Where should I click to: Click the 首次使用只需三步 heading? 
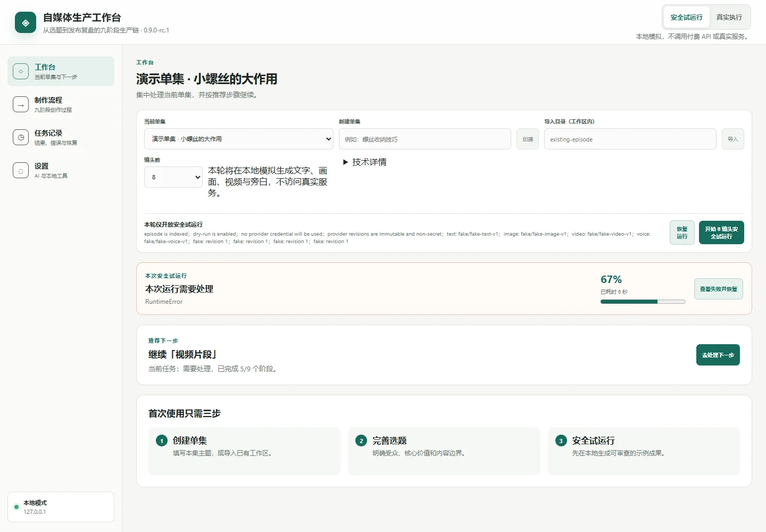point(185,413)
